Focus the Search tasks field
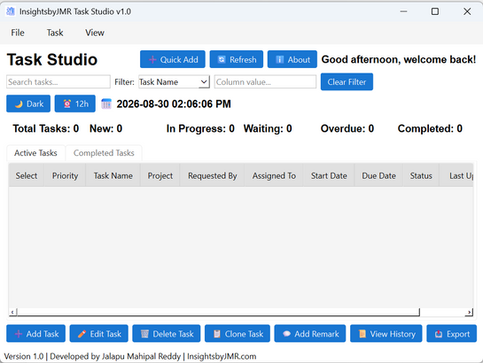This screenshot has height=363, width=483. [58, 82]
